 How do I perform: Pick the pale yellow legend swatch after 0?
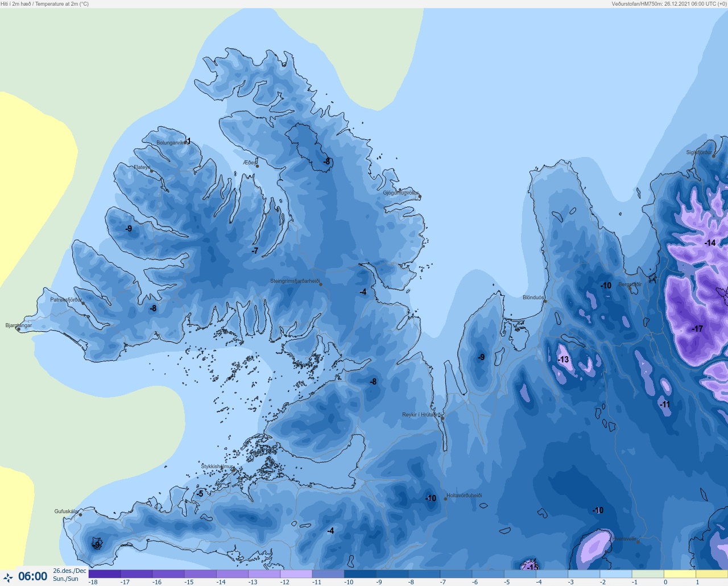click(680, 574)
